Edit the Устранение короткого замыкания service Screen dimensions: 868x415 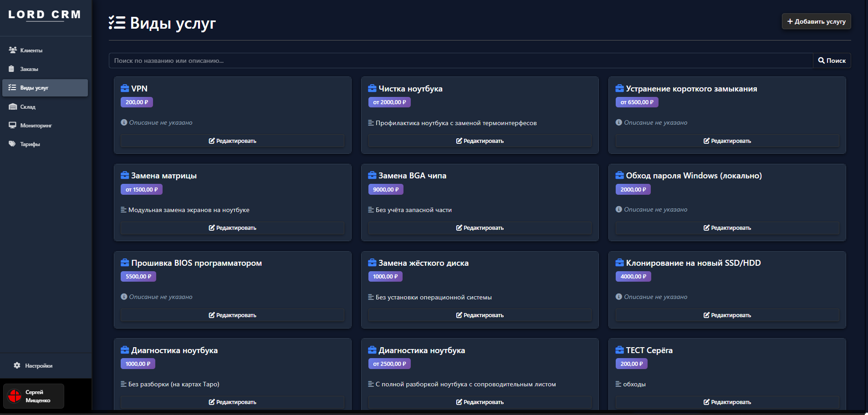point(727,141)
